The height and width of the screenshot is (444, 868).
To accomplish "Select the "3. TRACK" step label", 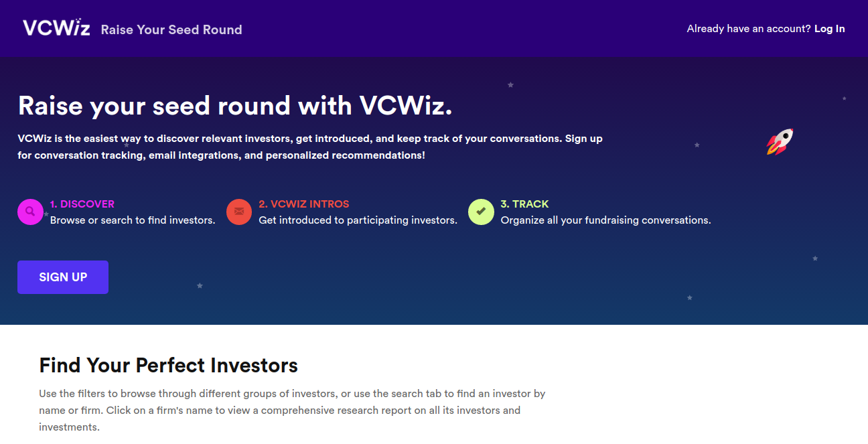I will [x=524, y=204].
